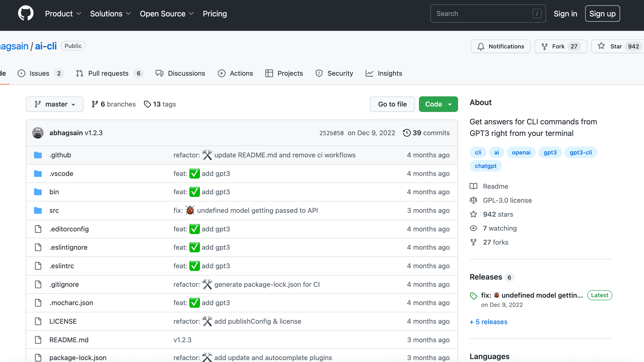
Task: Switch to the Pull requests tab
Action: pos(108,74)
